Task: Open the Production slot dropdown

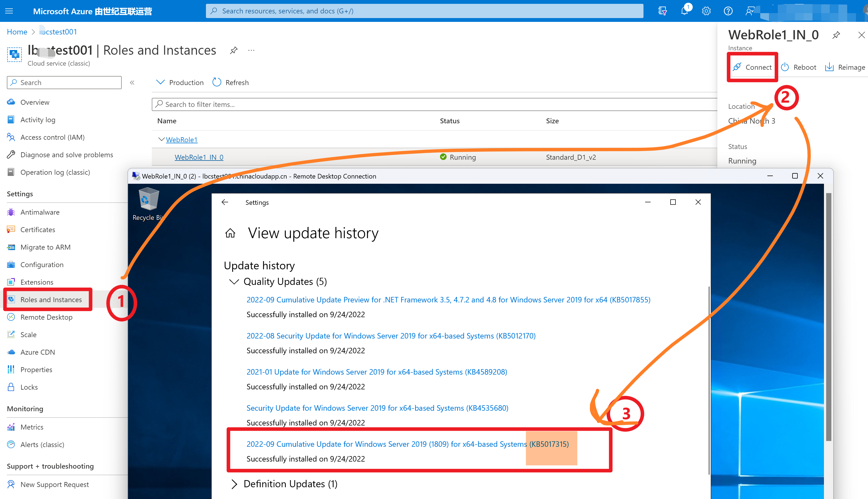Action: coord(180,83)
